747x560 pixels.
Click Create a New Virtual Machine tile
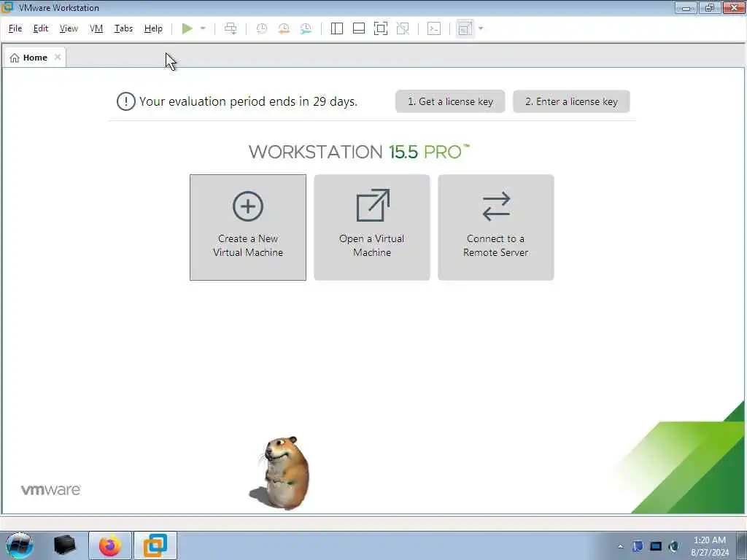pos(248,227)
